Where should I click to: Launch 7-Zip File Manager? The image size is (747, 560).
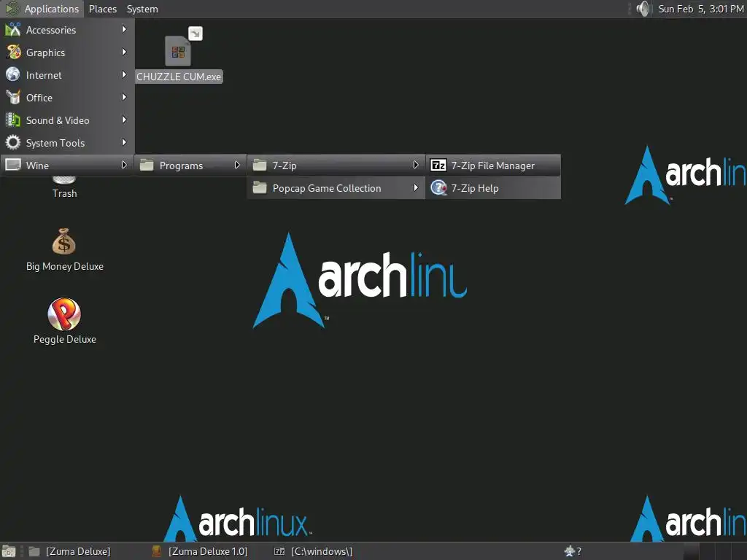(493, 166)
